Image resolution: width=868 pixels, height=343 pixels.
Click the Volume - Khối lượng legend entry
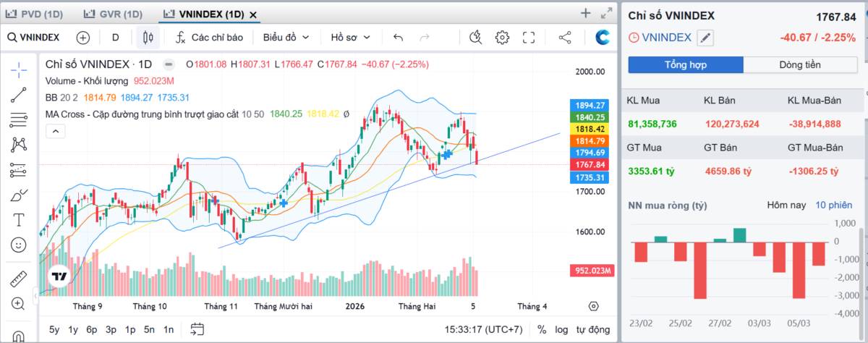pos(87,81)
